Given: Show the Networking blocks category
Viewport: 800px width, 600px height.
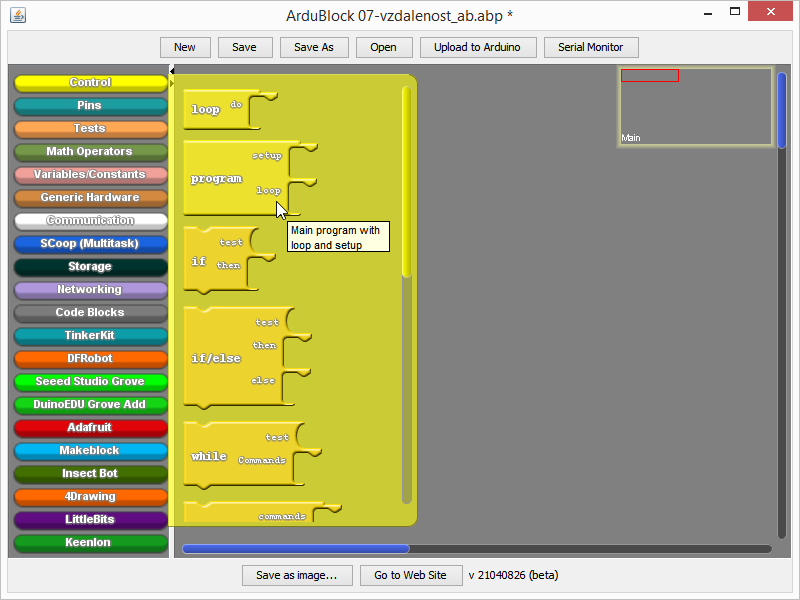Looking at the screenshot, I should 90,289.
